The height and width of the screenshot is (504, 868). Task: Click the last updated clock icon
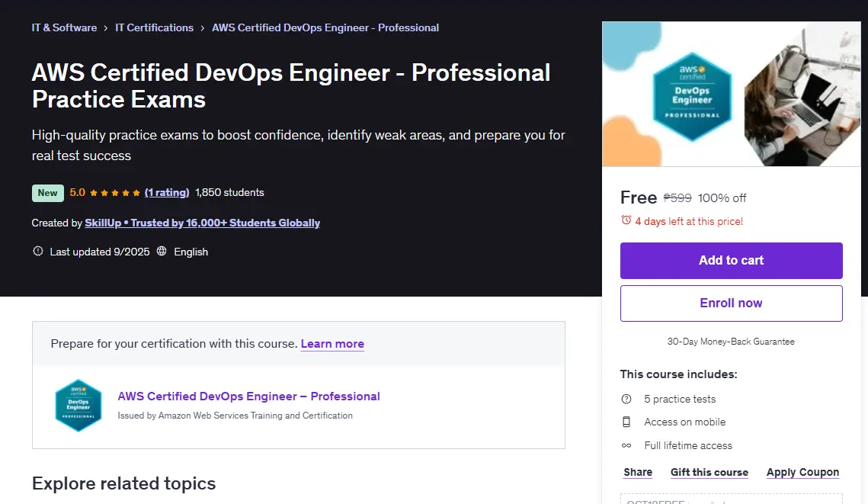(37, 252)
